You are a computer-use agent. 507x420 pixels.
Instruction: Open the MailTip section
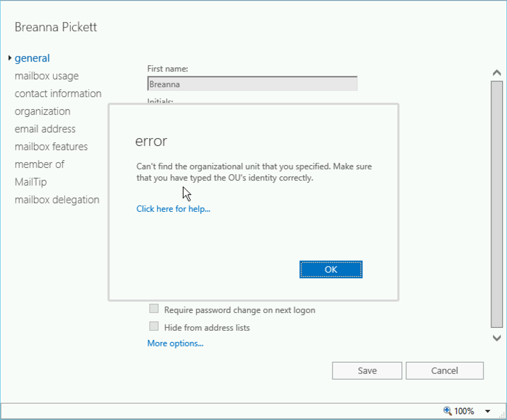[x=30, y=182]
